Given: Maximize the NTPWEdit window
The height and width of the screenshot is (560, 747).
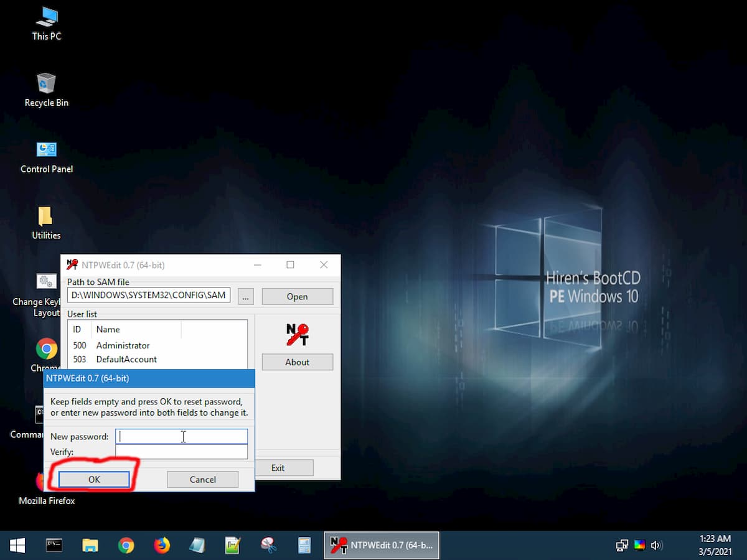Looking at the screenshot, I should pyautogui.click(x=290, y=265).
